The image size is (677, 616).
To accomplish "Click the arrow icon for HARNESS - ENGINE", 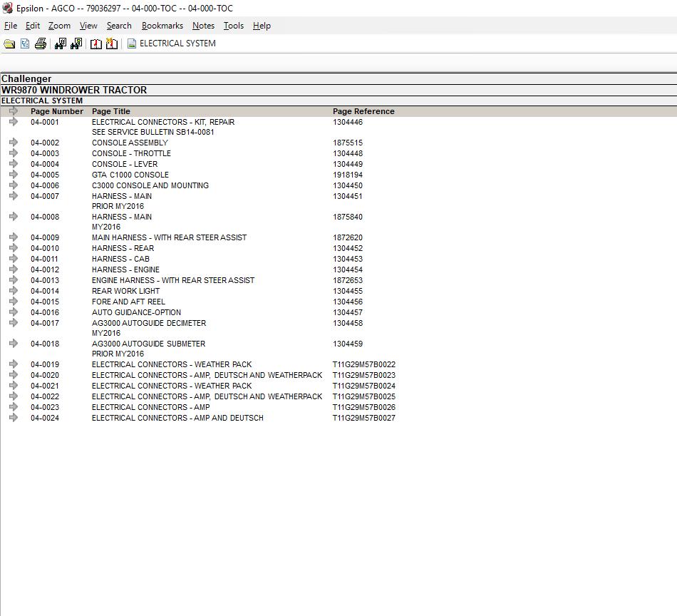I will pyautogui.click(x=14, y=269).
